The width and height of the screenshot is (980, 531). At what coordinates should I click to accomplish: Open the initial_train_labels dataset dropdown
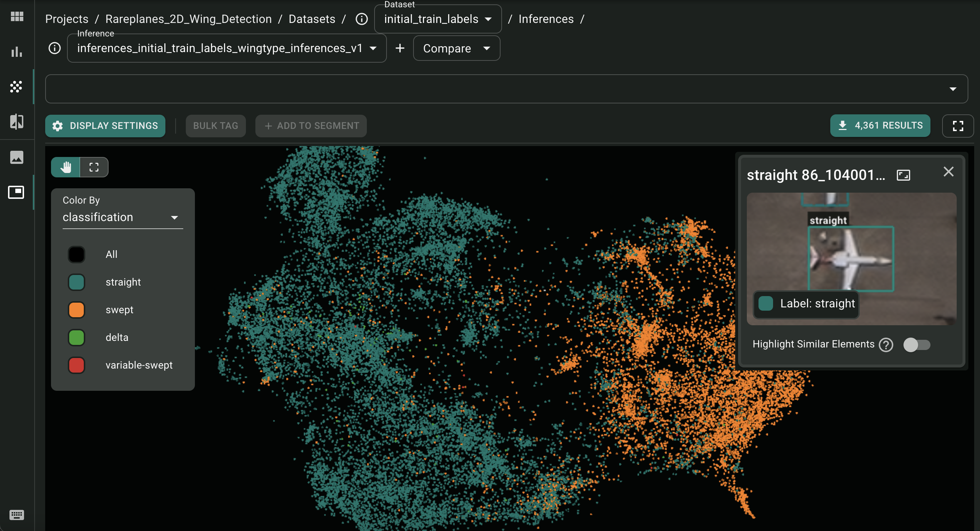click(438, 19)
